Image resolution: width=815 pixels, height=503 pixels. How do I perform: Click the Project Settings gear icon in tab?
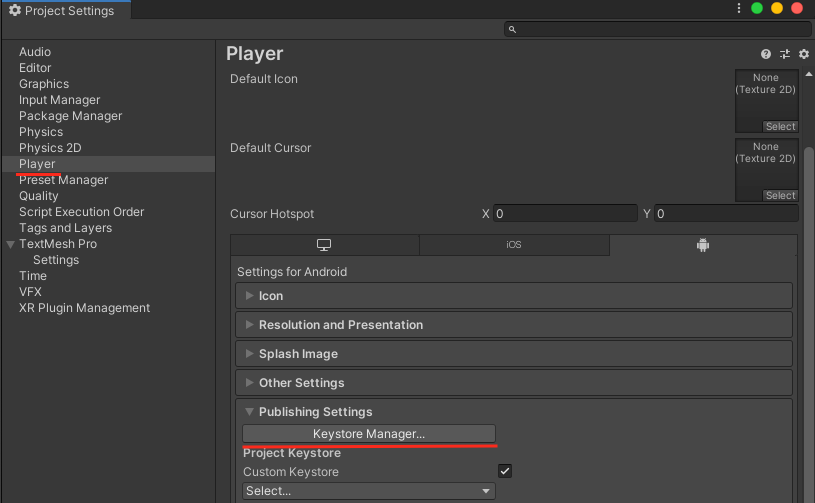click(x=15, y=10)
